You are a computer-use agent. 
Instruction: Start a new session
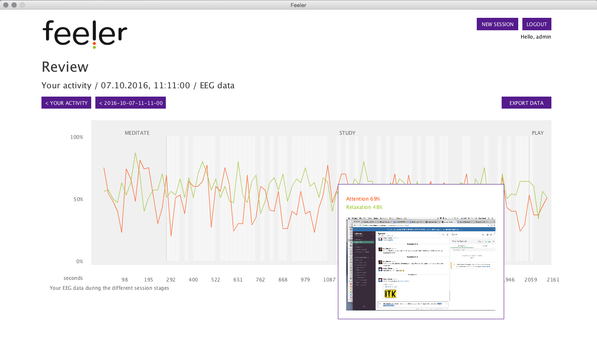[x=497, y=24]
